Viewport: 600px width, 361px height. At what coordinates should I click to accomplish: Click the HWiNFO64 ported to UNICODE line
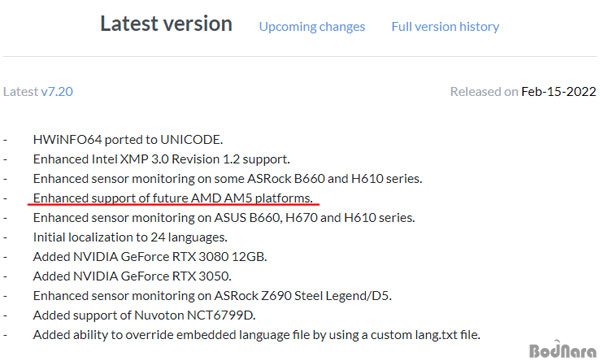[128, 139]
